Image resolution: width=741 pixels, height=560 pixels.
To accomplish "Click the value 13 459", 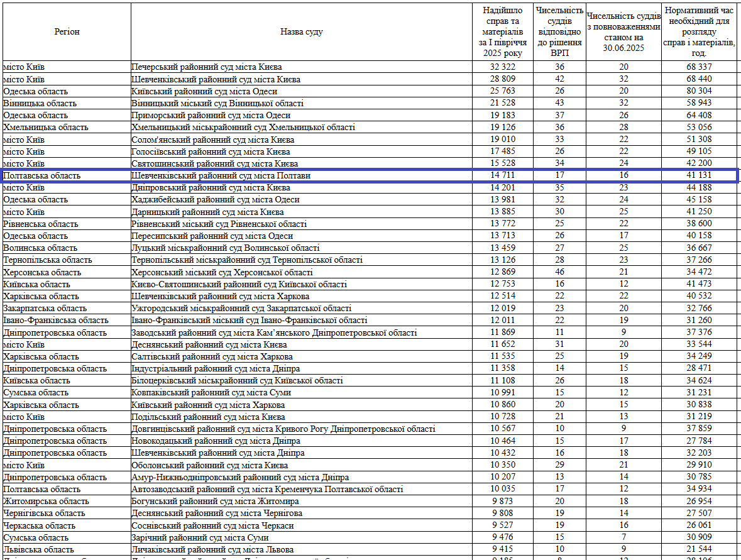I will [x=502, y=248].
